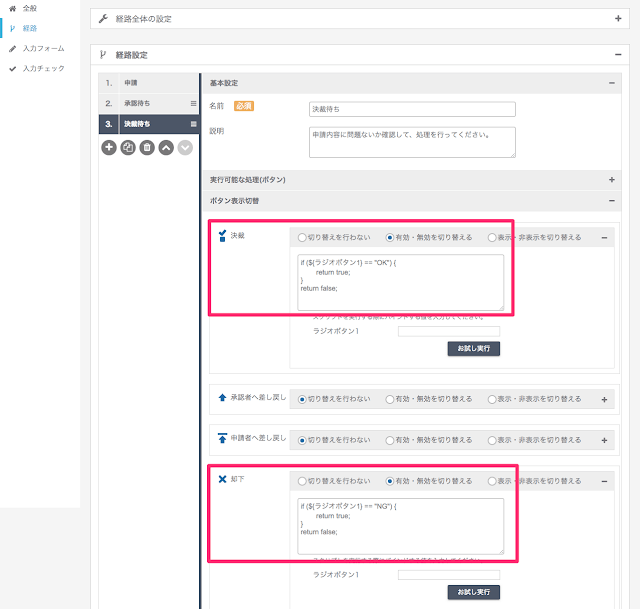640x609 pixels.
Task: Click the ラジオボタン1 test field under 決裁
Action: pos(449,331)
